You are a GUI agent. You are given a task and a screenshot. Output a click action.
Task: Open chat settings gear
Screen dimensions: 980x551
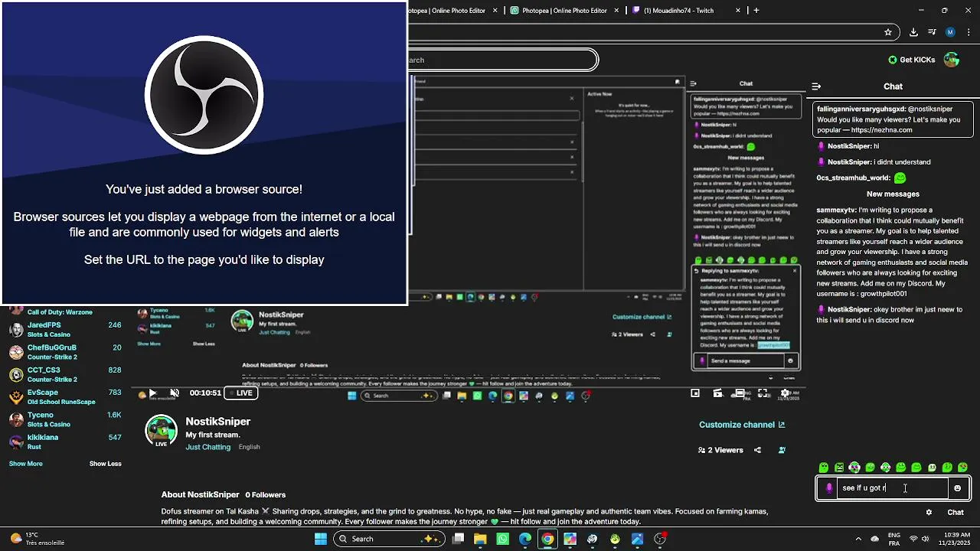[929, 512]
